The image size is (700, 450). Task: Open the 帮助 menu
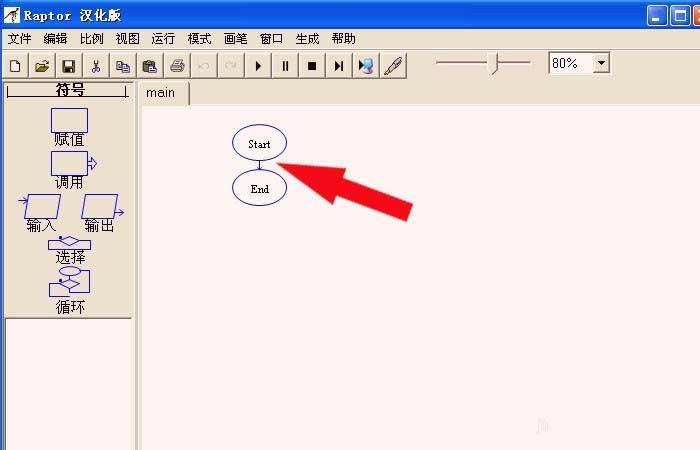[x=343, y=39]
